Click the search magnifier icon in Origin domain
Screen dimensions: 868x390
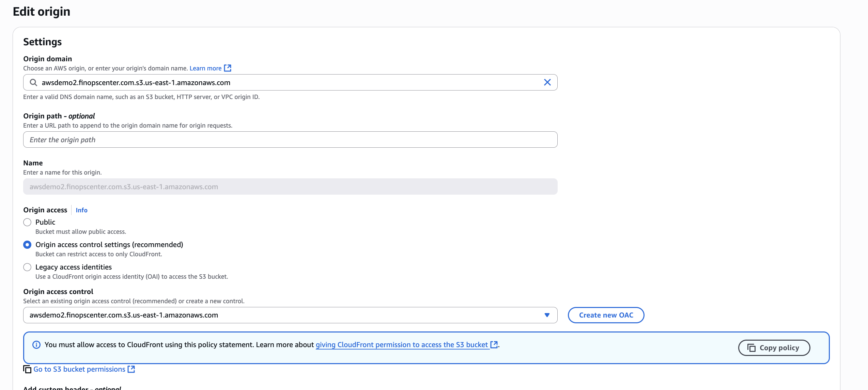pos(33,82)
